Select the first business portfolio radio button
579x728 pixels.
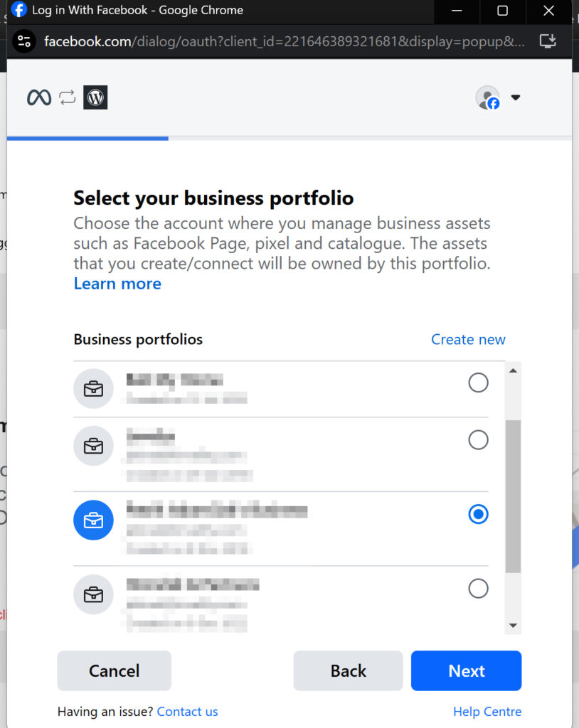[478, 382]
